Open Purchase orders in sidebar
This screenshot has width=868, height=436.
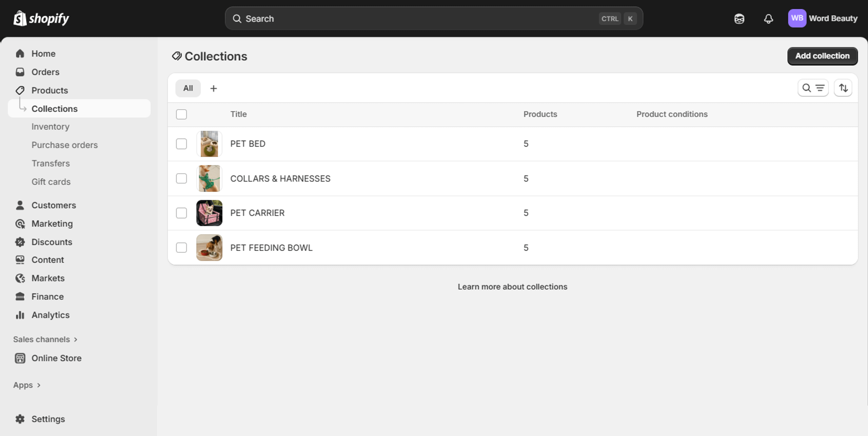(64, 145)
